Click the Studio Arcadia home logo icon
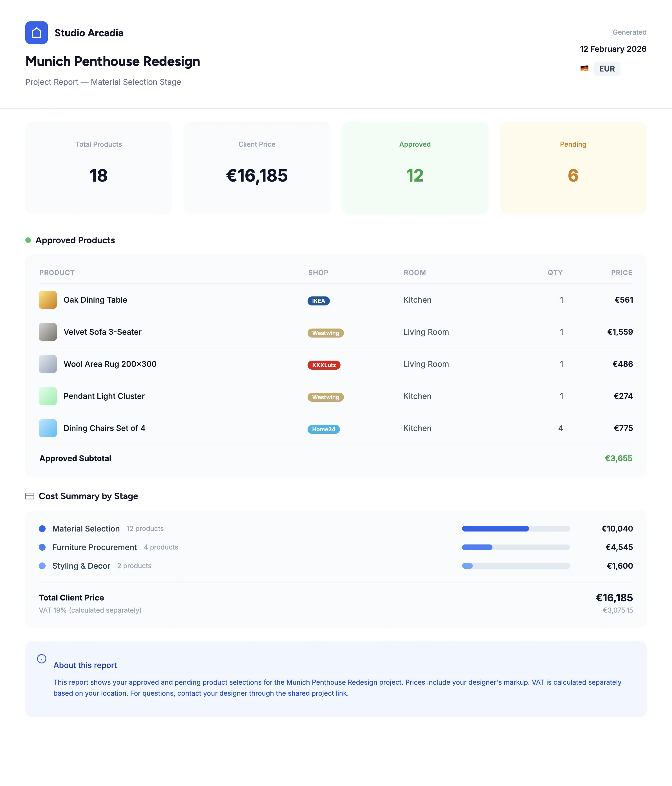This screenshot has height=786, width=672. click(36, 33)
